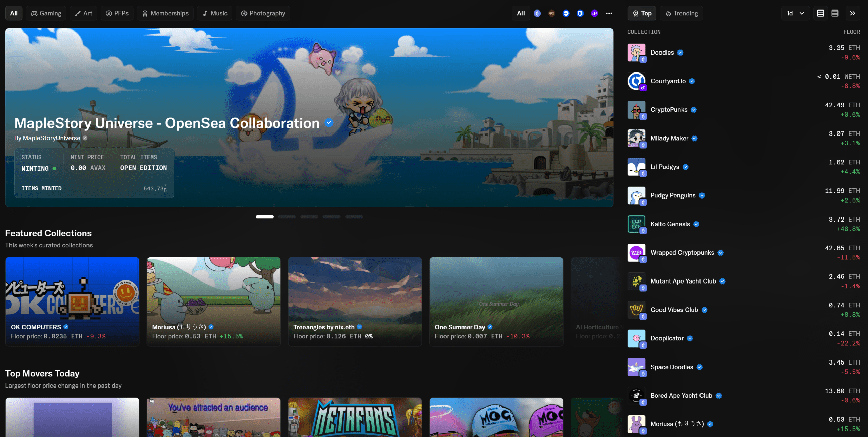
Task: Switch to the Trending tab
Action: pyautogui.click(x=682, y=13)
